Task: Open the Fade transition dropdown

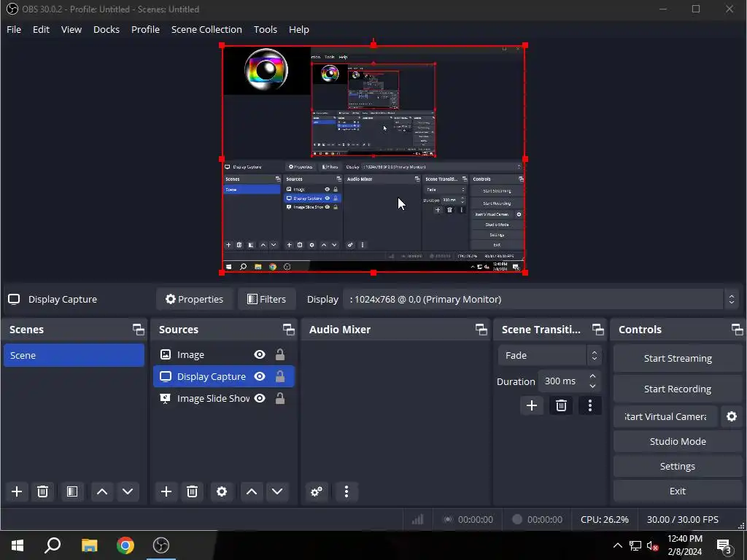Action: 550,355
